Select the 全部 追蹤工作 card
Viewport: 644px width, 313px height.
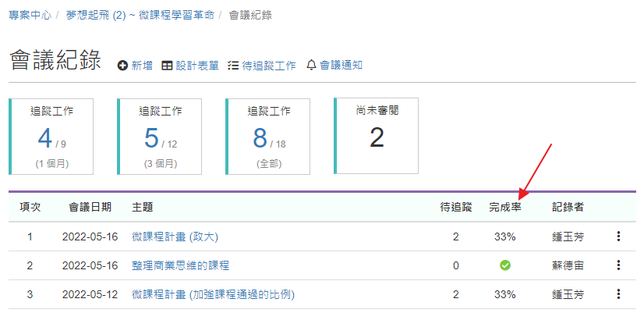pyautogui.click(x=268, y=137)
